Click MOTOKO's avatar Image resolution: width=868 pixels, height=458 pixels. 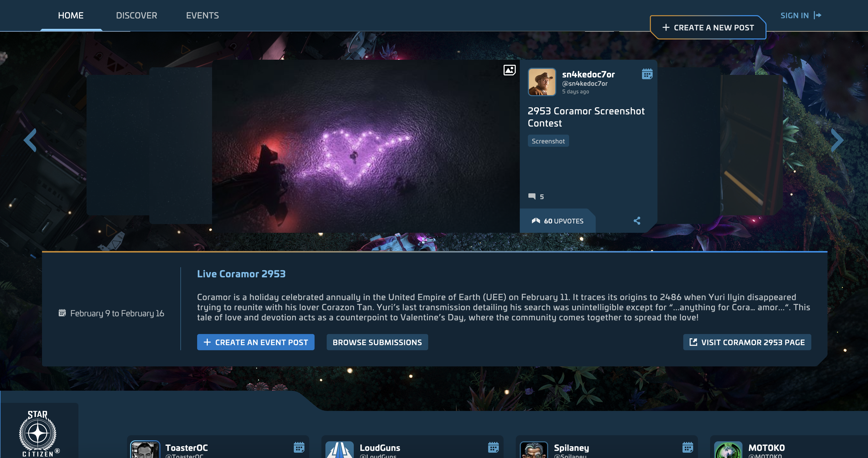[728, 450]
